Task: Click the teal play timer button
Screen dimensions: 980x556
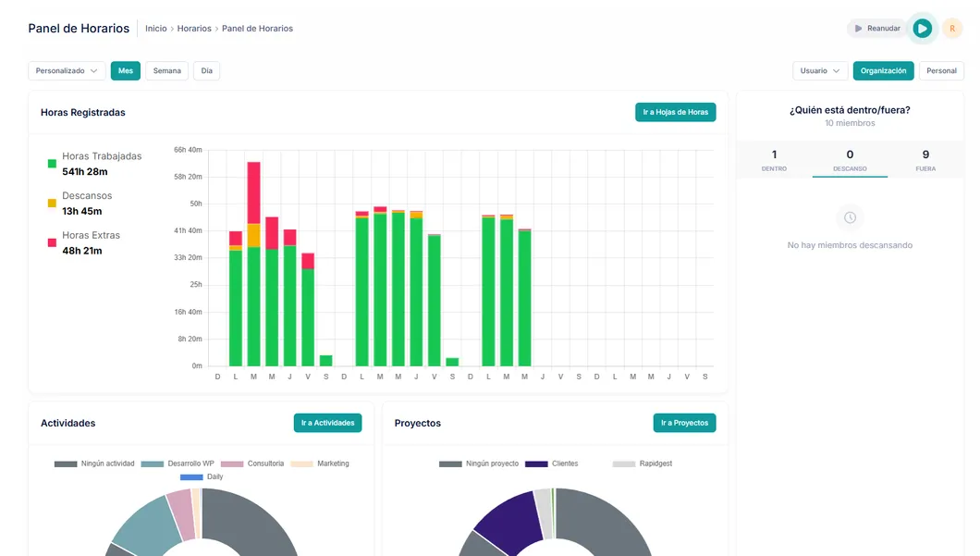Action: click(x=922, y=29)
